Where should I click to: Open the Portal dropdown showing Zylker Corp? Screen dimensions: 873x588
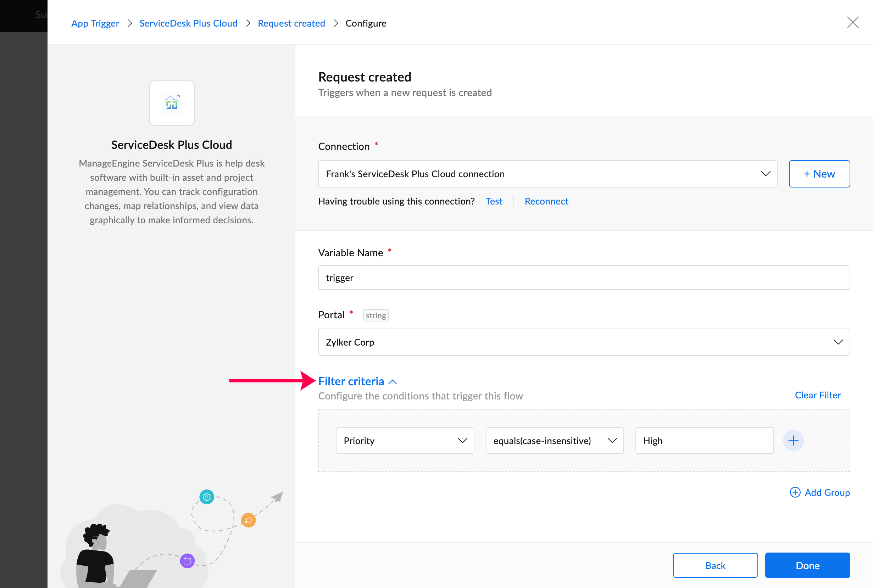coord(584,342)
